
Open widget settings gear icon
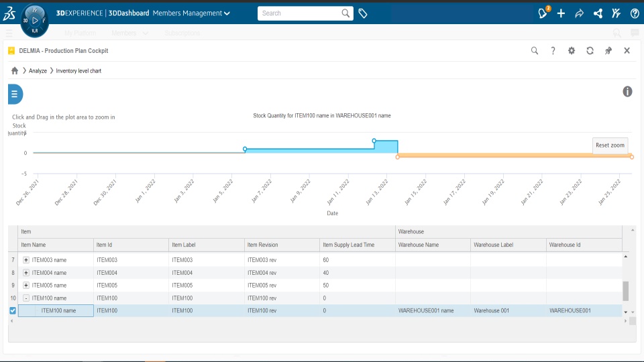572,51
